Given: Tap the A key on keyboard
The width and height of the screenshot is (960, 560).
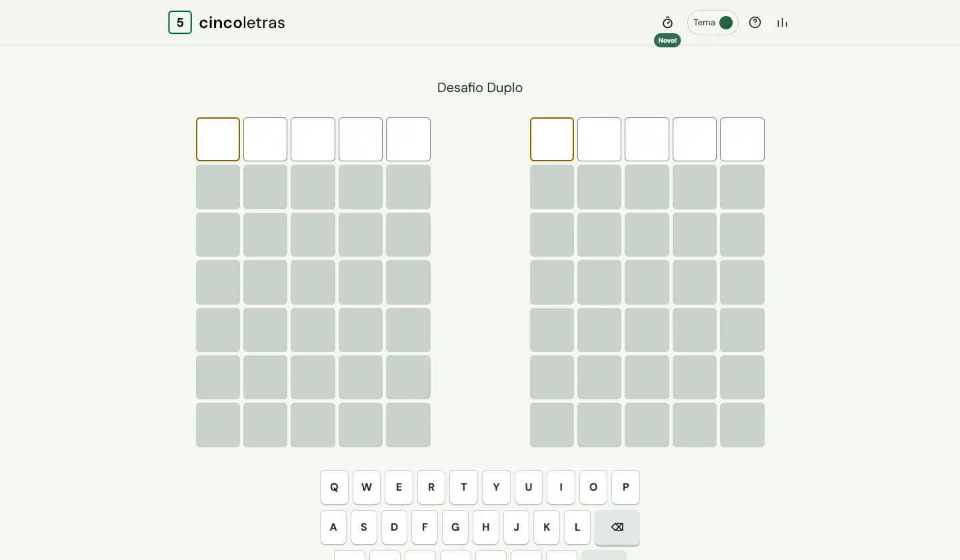Looking at the screenshot, I should pyautogui.click(x=333, y=527).
